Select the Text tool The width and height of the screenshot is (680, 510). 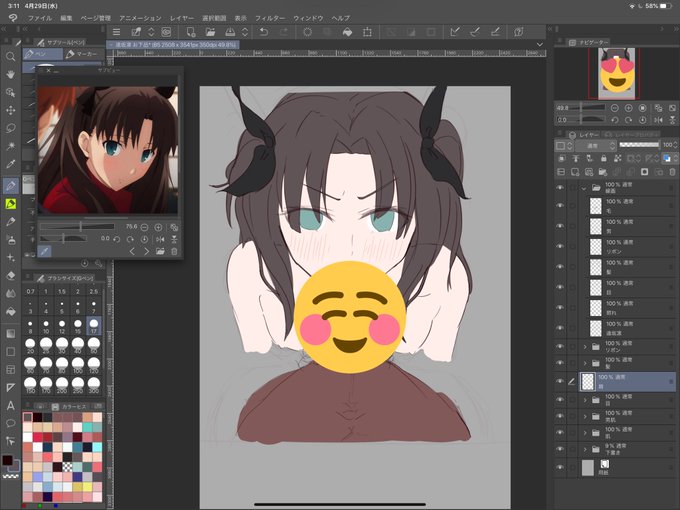coord(10,405)
